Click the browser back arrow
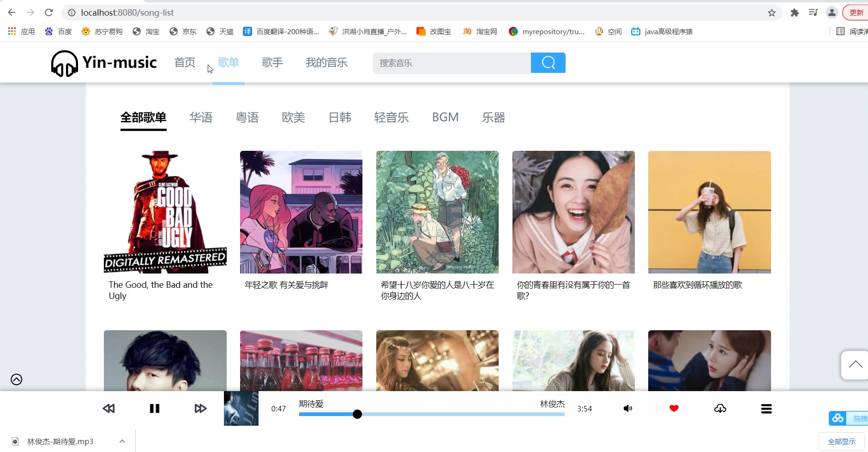 tap(12, 12)
